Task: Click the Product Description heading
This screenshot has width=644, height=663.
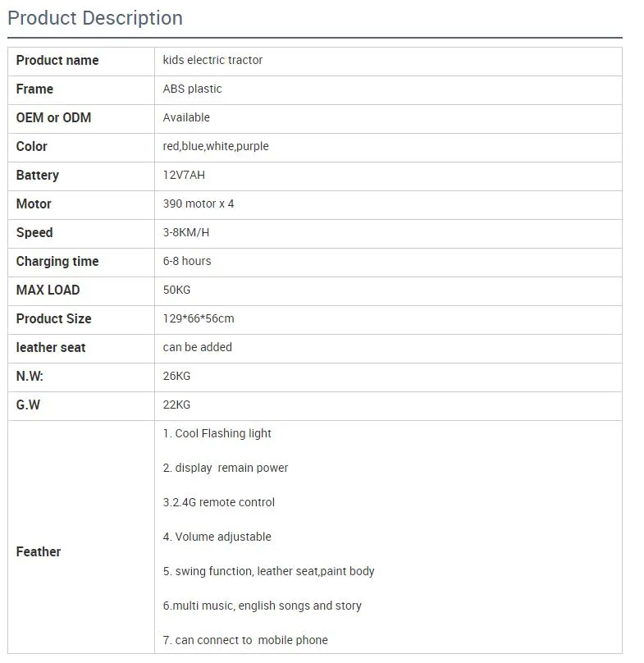Action: 95,18
